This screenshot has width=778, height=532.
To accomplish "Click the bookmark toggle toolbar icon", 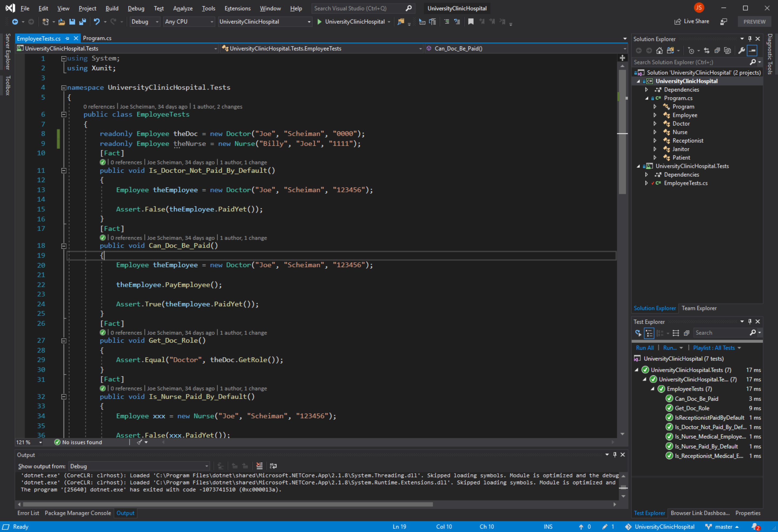I will click(471, 22).
